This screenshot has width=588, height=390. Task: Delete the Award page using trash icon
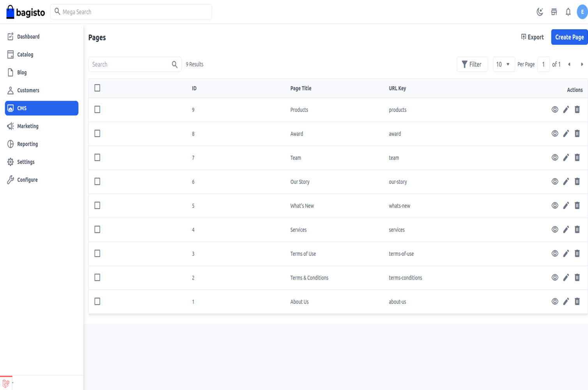pos(577,134)
